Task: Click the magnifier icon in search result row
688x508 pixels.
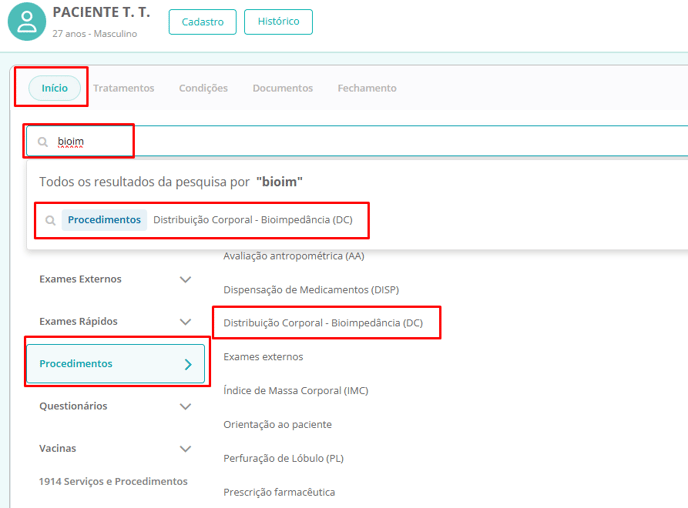Action: pos(50,220)
